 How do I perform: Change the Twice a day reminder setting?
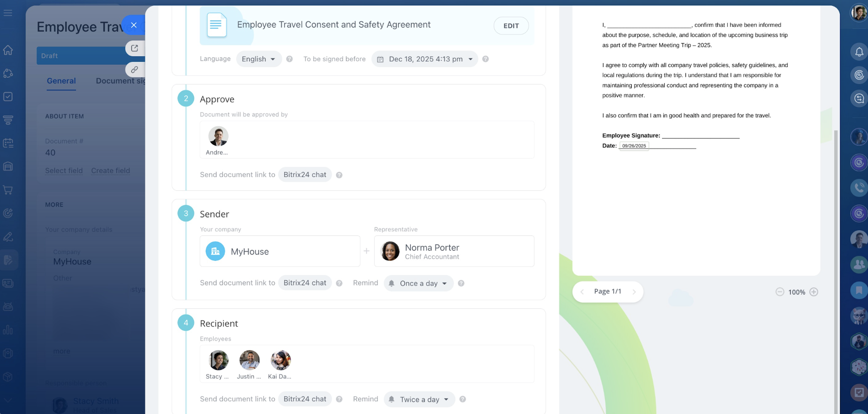pyautogui.click(x=419, y=399)
